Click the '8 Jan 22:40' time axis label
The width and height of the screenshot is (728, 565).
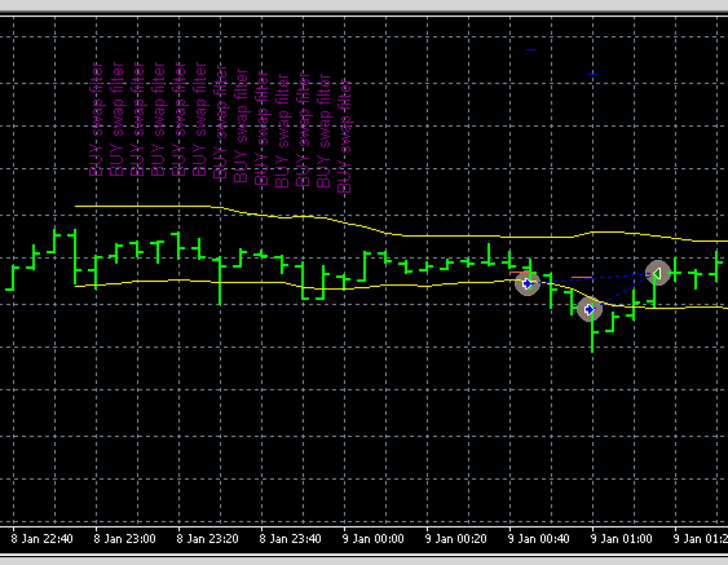click(x=41, y=539)
